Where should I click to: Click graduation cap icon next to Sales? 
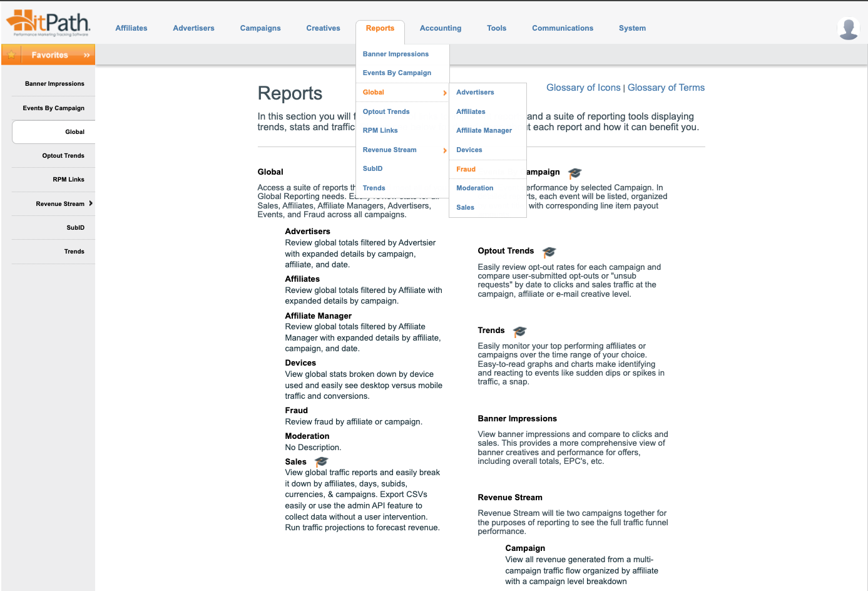[321, 462]
